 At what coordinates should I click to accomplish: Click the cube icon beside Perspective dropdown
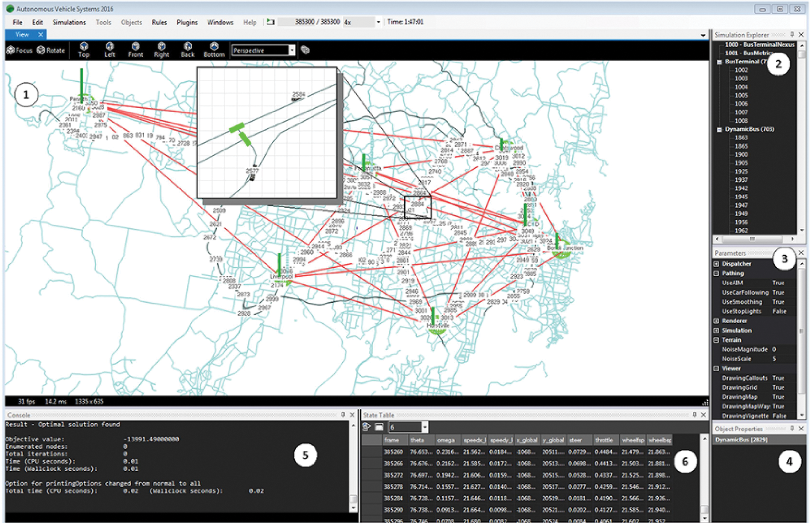tap(305, 50)
